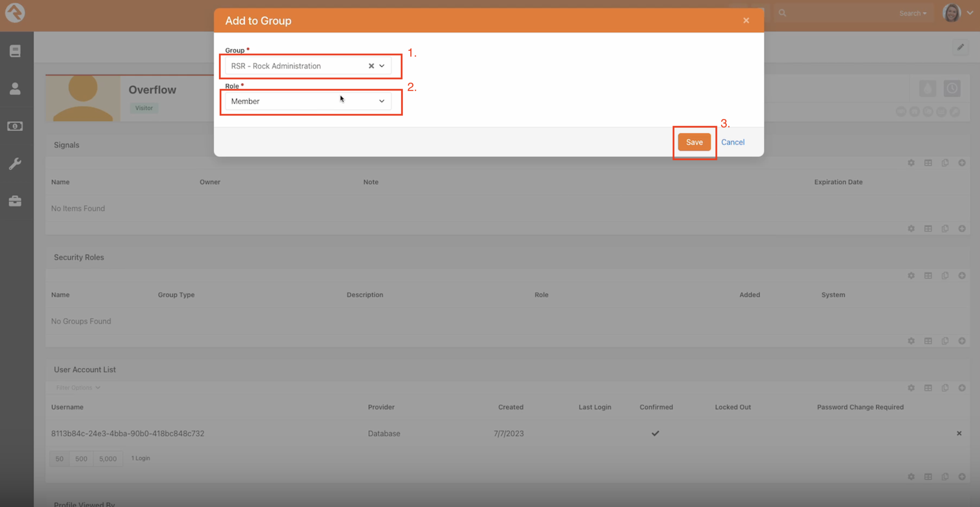The height and width of the screenshot is (507, 980).
Task: Open the money bill icon in the left sidebar
Action: tap(15, 126)
